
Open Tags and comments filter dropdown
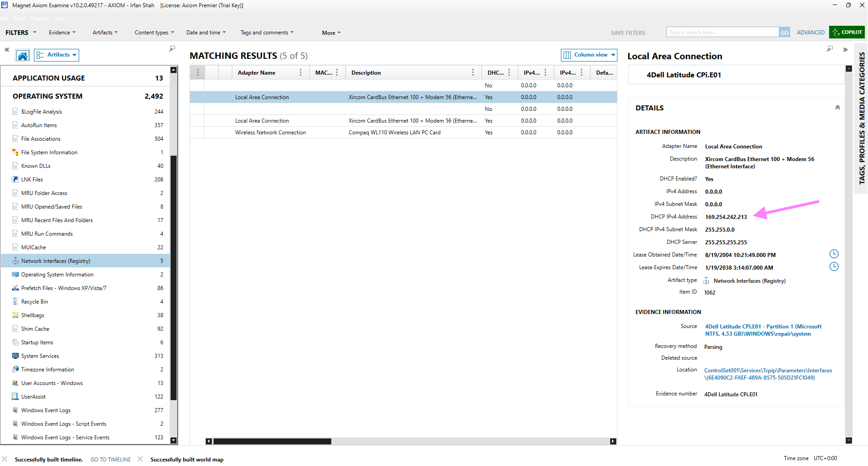coord(267,33)
